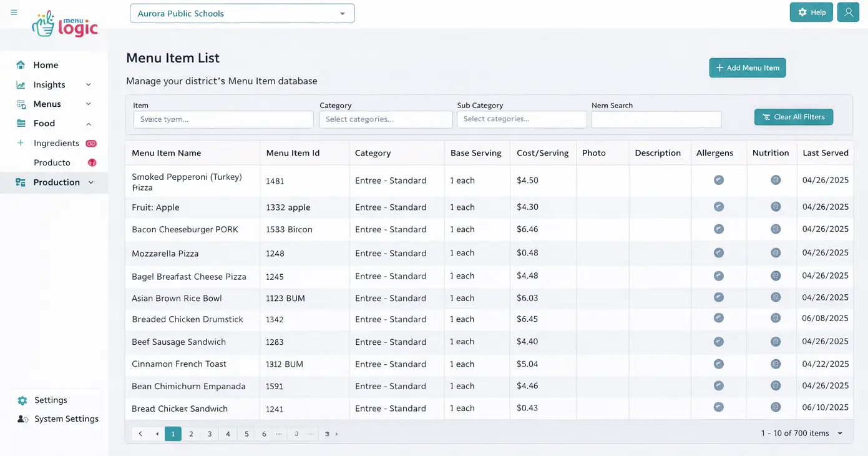View nutrition icon for Cinnamon French Toast
Screen dimensions: 868x456
[776, 364]
